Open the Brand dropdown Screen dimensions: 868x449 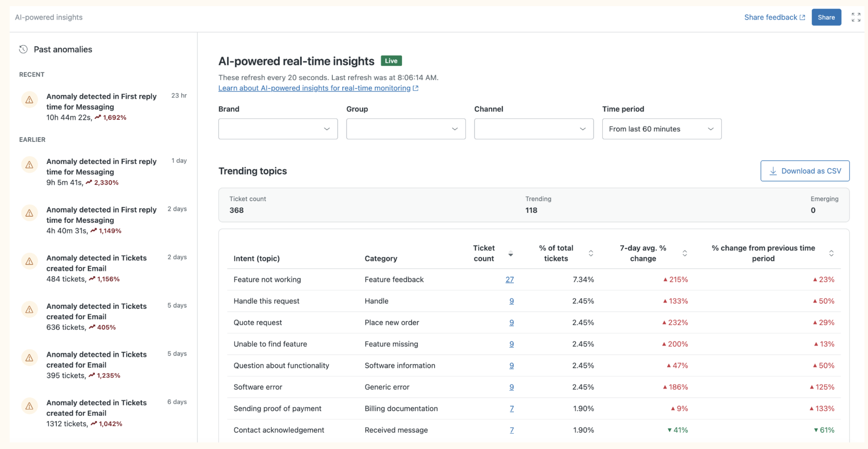click(x=278, y=129)
